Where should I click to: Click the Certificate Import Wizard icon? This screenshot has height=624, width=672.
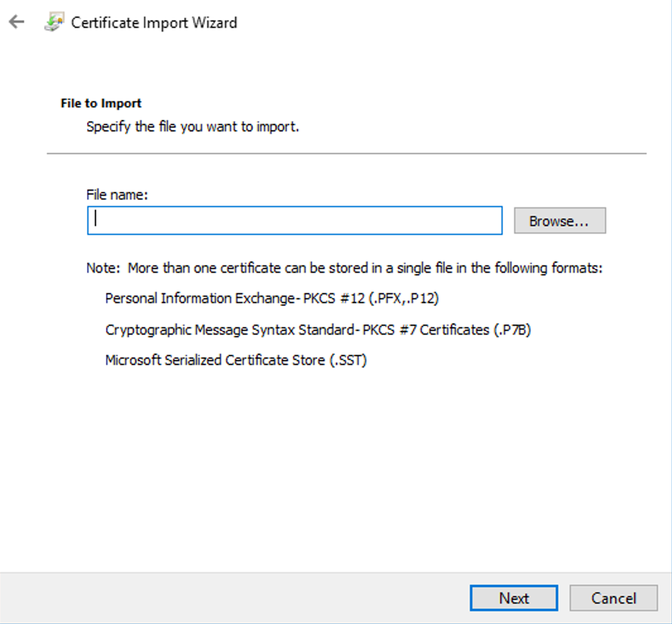[x=54, y=22]
